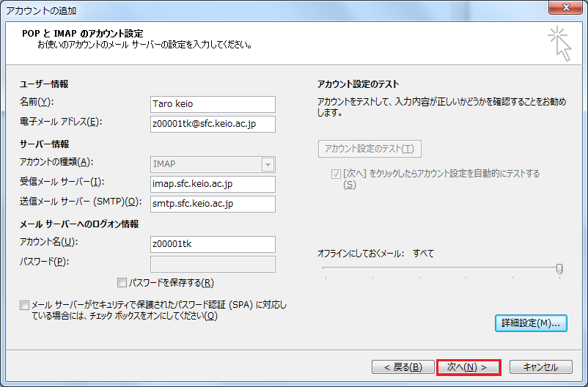Close the アカウントの追加 dialog window
The image size is (588, 387).
point(565,10)
